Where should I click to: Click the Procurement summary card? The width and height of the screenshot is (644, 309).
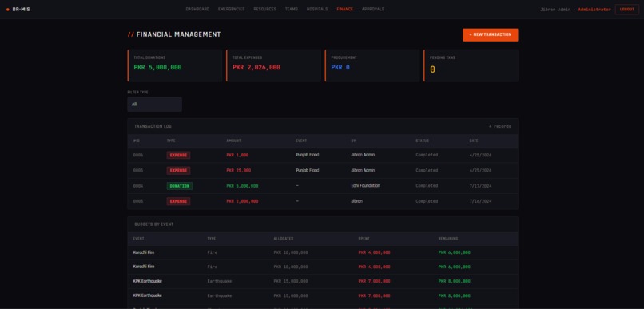pos(372,65)
